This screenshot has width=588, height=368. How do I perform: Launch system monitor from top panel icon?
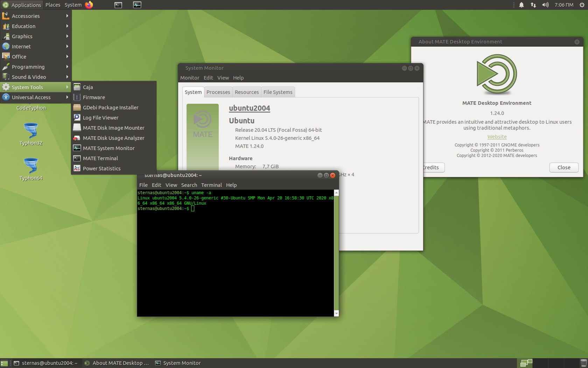pos(137,5)
